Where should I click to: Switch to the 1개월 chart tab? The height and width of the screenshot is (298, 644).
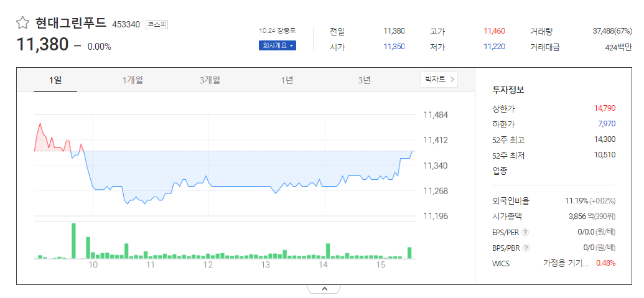pyautogui.click(x=133, y=80)
